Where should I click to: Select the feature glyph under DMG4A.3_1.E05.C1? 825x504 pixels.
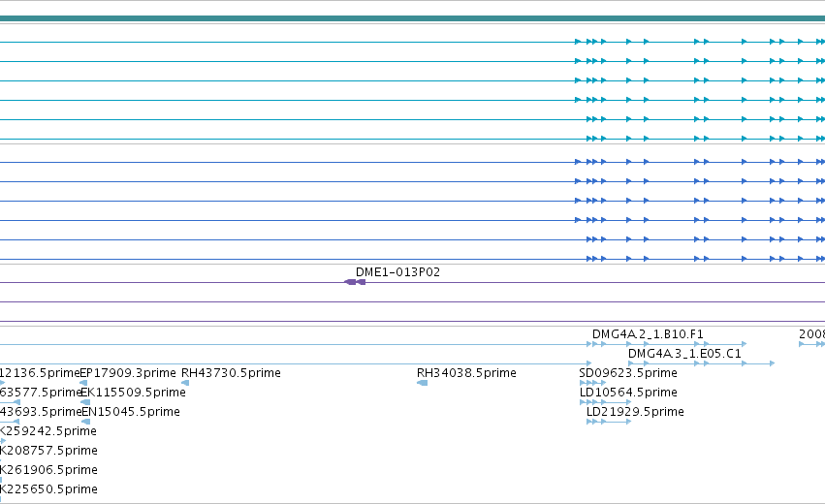click(x=701, y=363)
